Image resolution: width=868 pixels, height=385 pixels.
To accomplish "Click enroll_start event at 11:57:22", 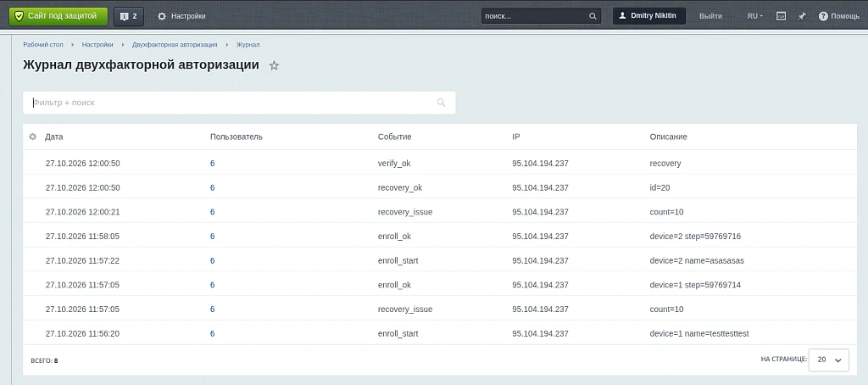I will click(398, 260).
